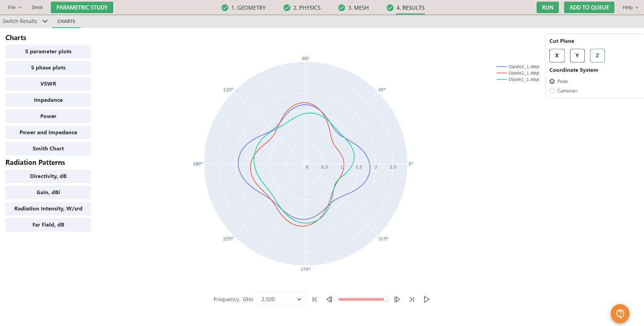
Task: Click the RUN button
Action: (x=547, y=8)
